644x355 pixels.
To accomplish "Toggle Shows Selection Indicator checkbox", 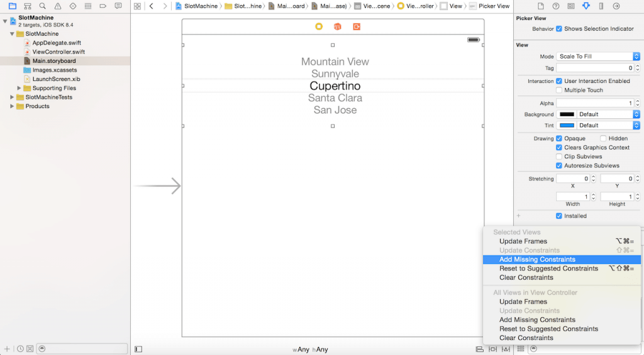I will pos(559,29).
